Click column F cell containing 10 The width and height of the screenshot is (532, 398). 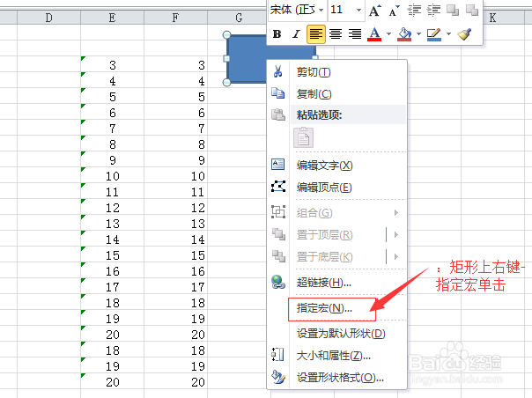[x=175, y=175]
